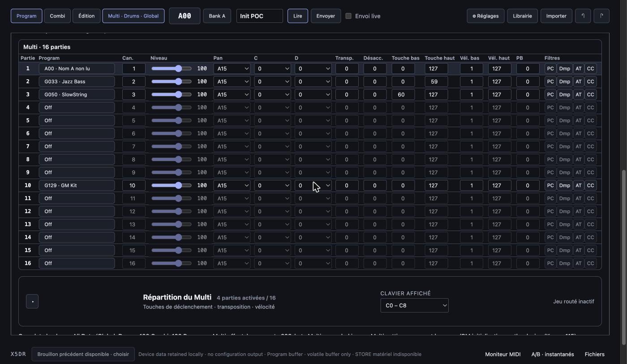
Task: Toggle the PC filter for part 1
Action: pos(550,69)
